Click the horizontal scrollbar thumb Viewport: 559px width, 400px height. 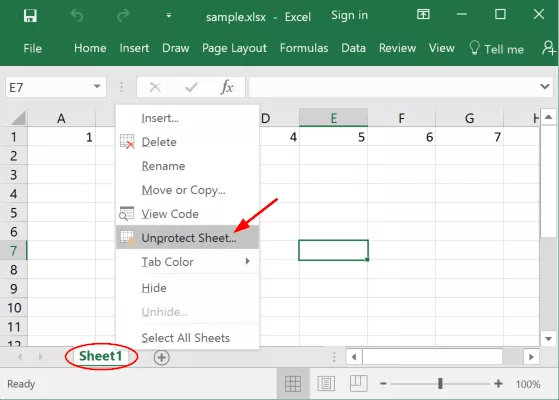point(432,357)
